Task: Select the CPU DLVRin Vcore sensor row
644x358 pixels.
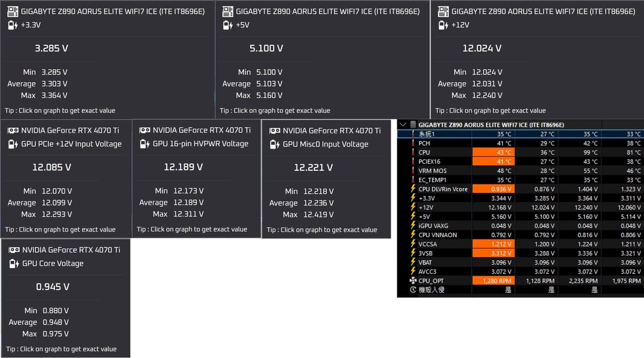Action: [x=443, y=189]
